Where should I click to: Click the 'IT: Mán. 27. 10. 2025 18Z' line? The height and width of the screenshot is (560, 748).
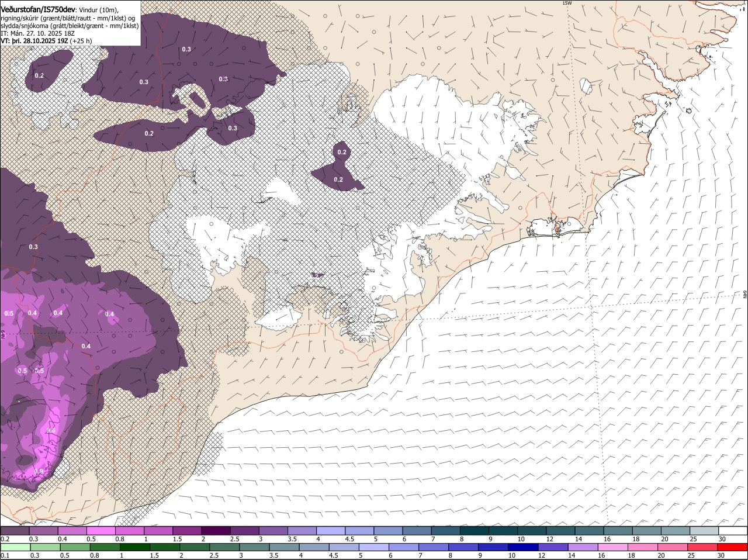[x=37, y=33]
